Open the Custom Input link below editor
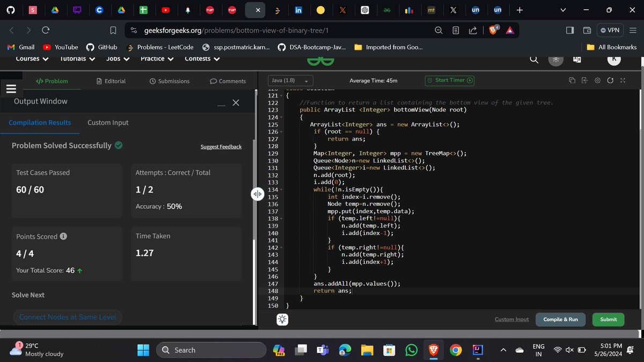The image size is (644, 362). click(511, 320)
